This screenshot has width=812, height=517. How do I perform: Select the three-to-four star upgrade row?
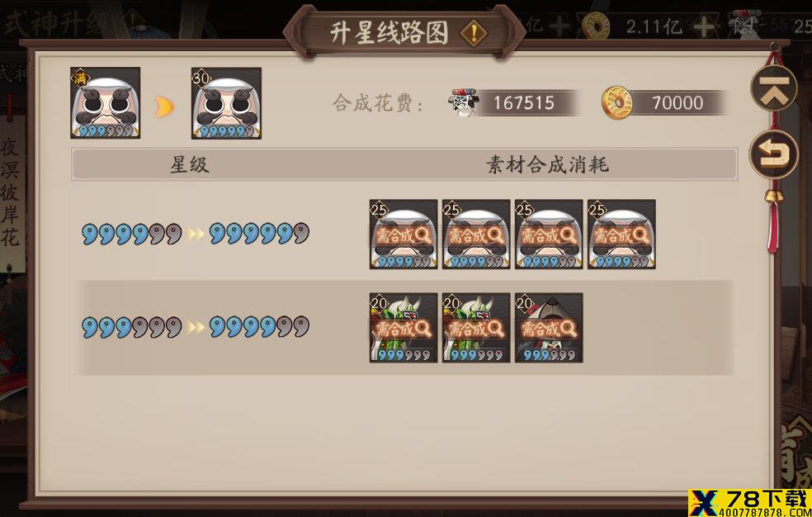[405, 327]
